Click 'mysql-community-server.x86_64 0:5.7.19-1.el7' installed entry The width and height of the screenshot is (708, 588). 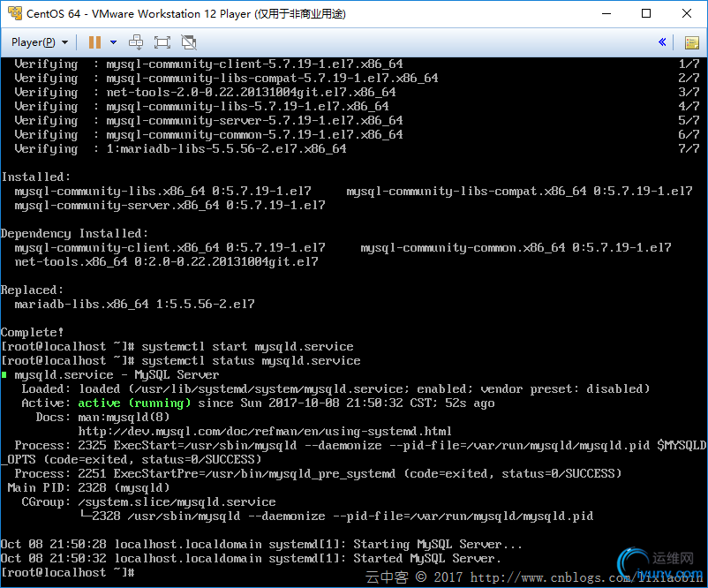[x=169, y=206]
